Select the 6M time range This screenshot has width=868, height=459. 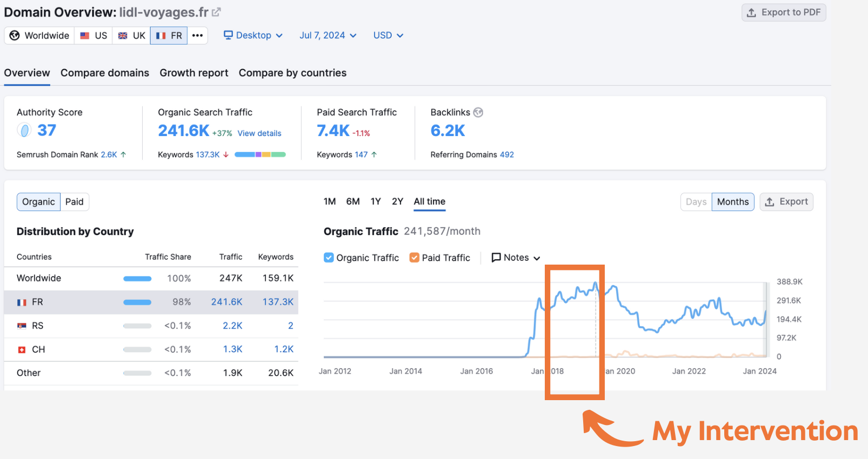click(x=353, y=201)
